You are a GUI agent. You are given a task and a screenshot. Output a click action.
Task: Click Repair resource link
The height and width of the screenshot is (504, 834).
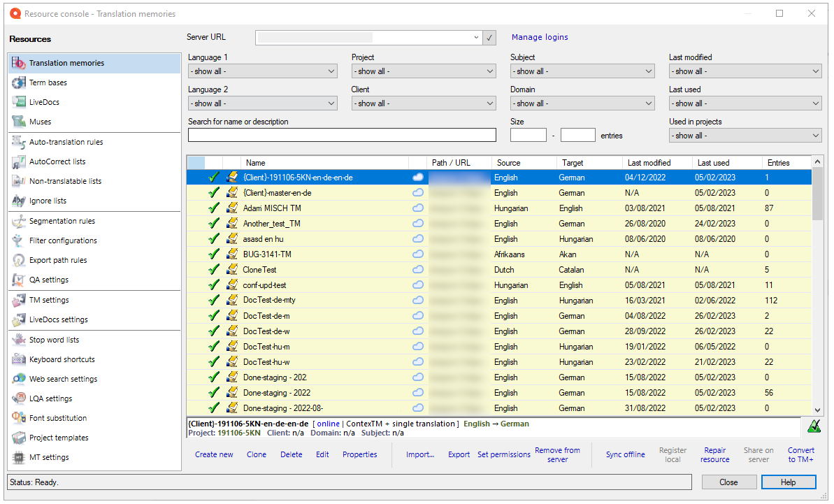pos(715,455)
